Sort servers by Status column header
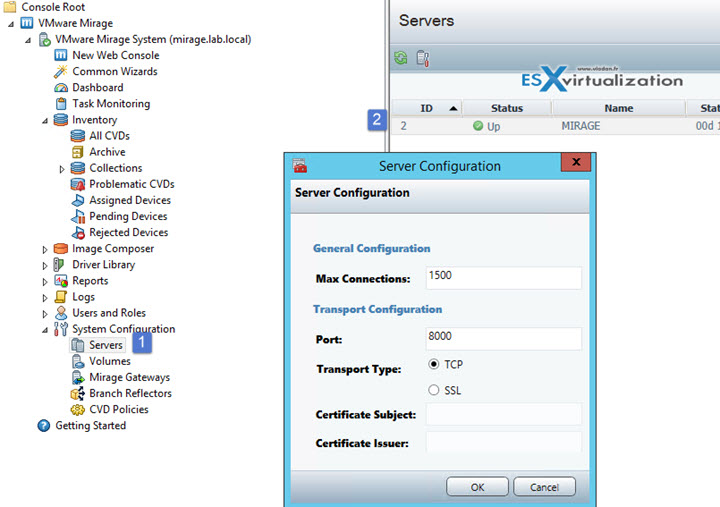720x507 pixels. 507,108
